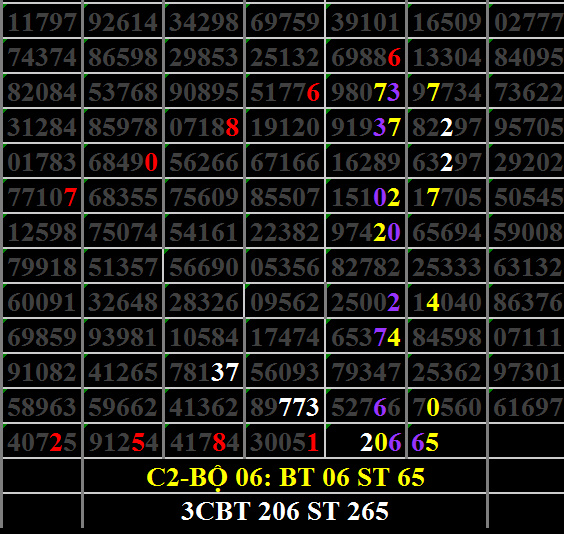Viewport: 564px width, 534px height.
Task: Select the cell containing 68490
Action: click(123, 162)
